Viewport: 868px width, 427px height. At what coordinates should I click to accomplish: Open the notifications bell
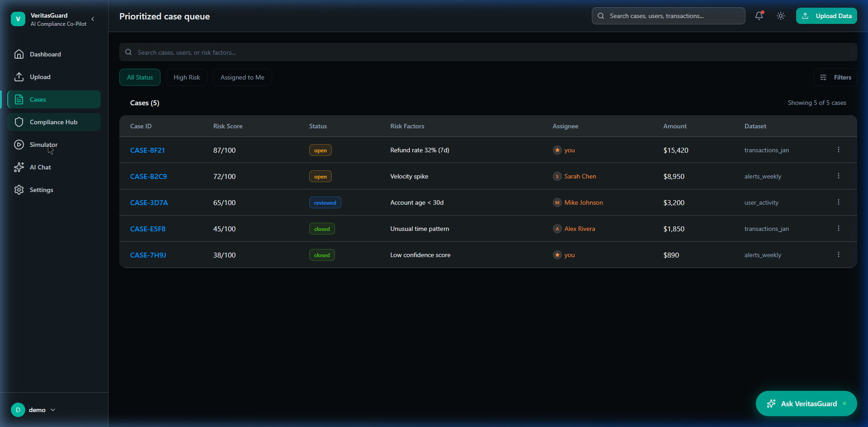point(759,16)
